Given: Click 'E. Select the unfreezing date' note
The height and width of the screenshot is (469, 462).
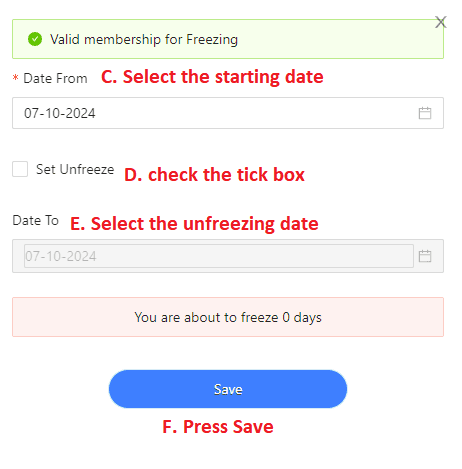Looking at the screenshot, I should [x=194, y=224].
